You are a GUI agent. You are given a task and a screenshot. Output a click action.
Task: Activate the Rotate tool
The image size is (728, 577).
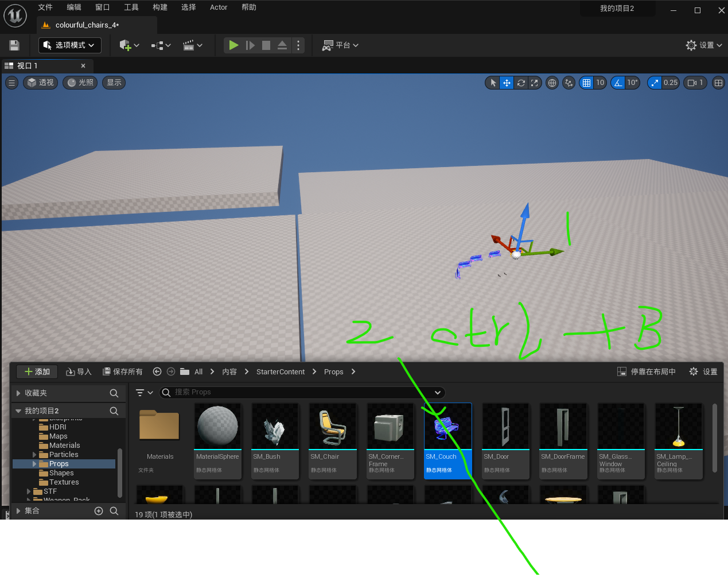point(521,83)
